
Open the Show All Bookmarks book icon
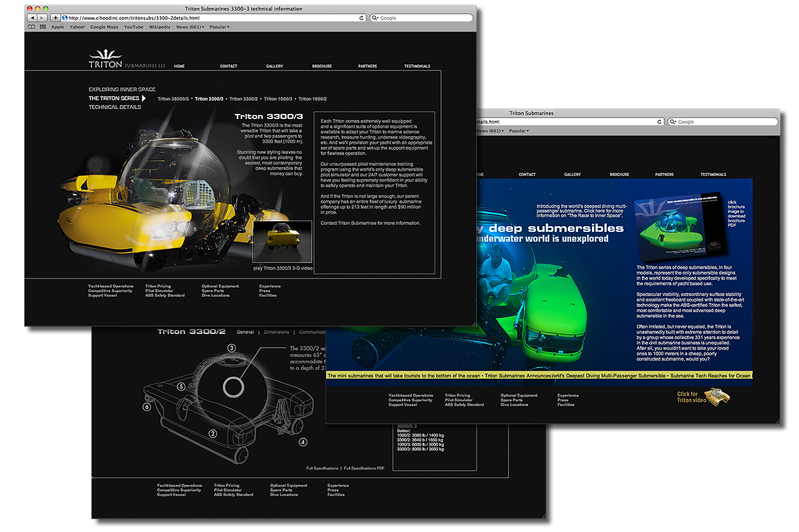pyautogui.click(x=32, y=27)
